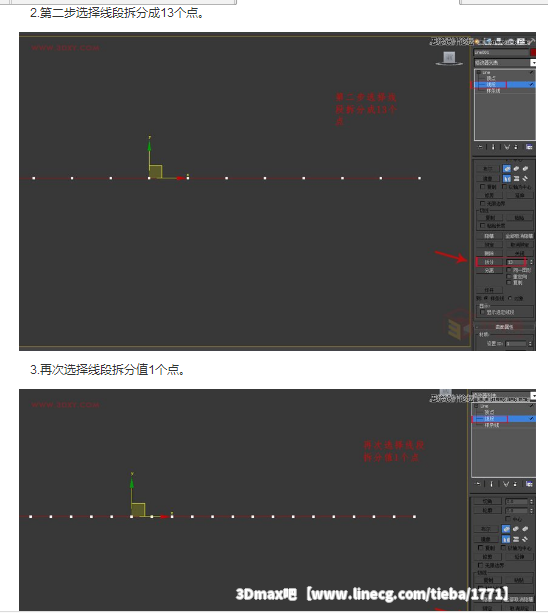Select Boolean Subtraction icon in lower screenshot
The image size is (548, 613).
516,529
